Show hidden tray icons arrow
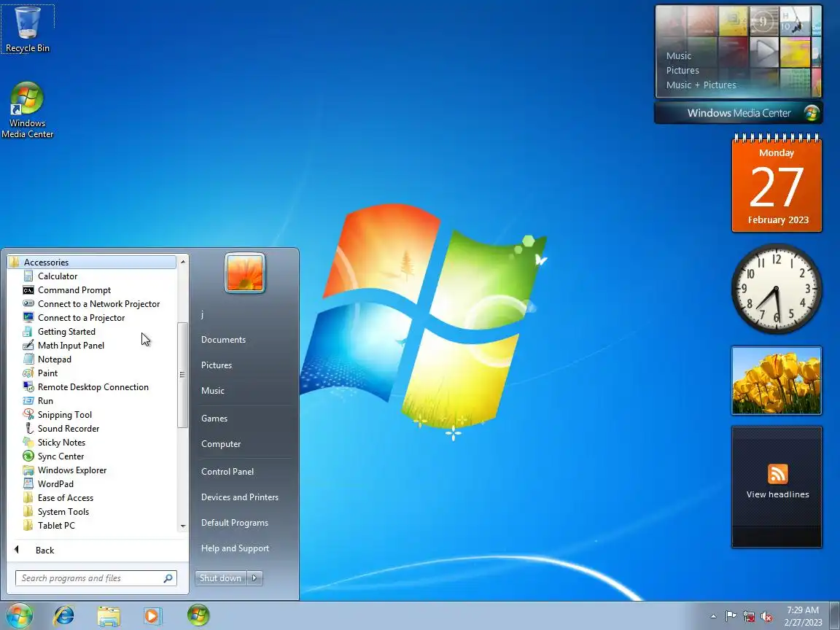 coord(713,617)
